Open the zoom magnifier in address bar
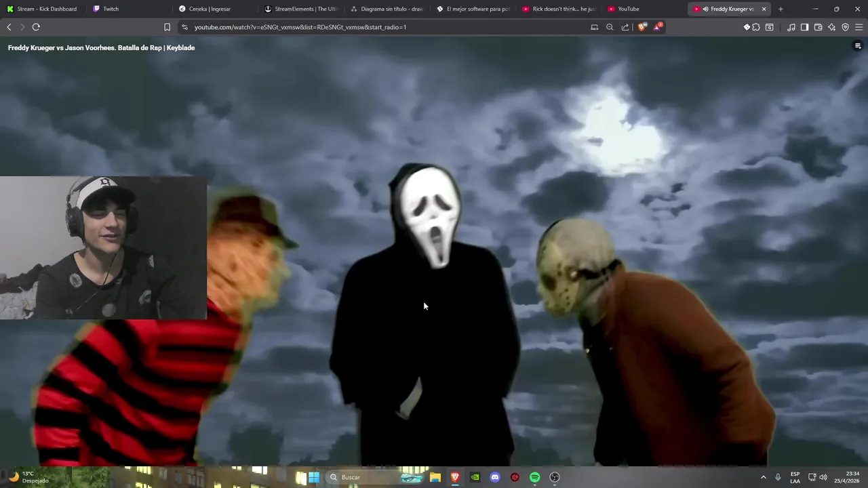Image resolution: width=868 pixels, height=488 pixels. pos(610,27)
